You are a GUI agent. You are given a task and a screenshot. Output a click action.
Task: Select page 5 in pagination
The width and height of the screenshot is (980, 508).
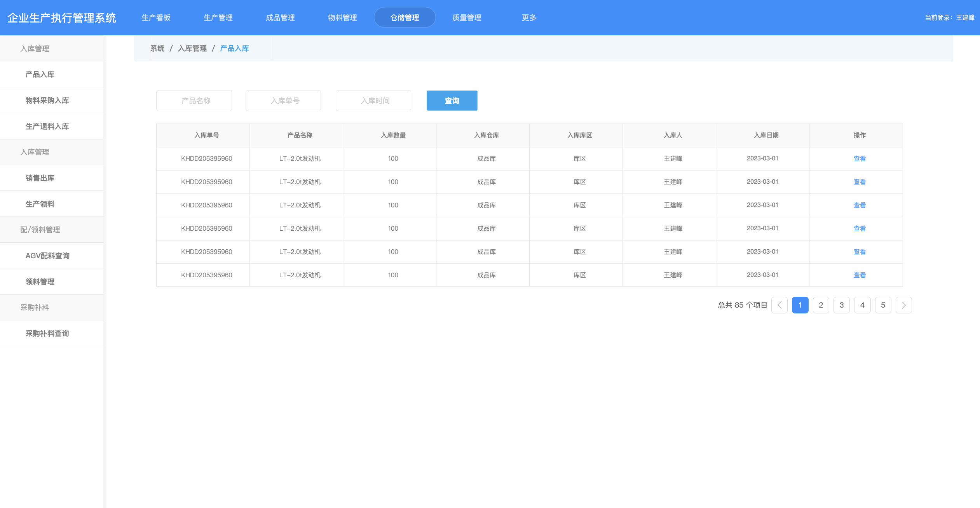(883, 305)
